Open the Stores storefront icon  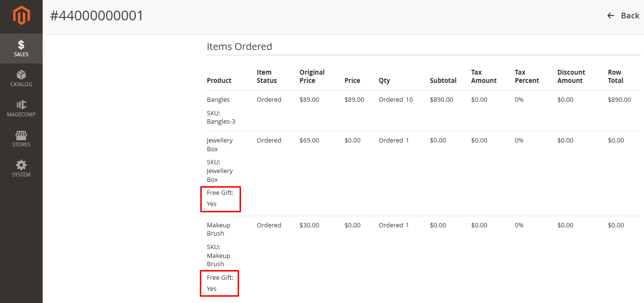(x=21, y=135)
